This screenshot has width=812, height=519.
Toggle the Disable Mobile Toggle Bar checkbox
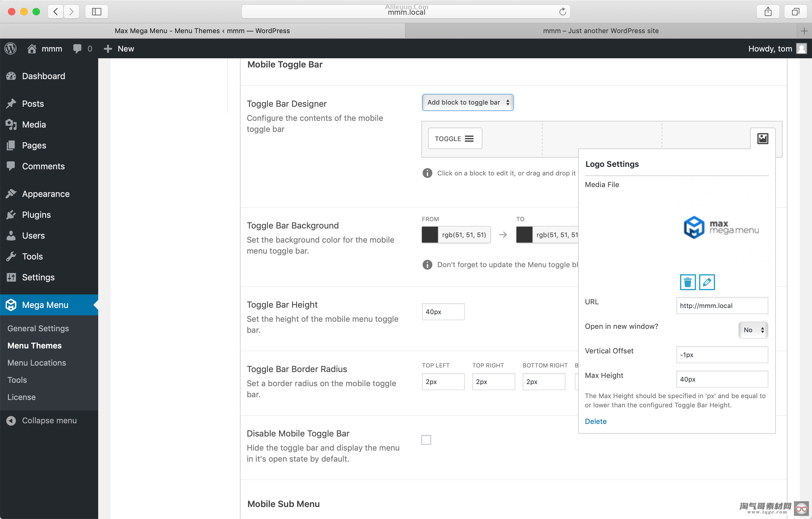[426, 440]
